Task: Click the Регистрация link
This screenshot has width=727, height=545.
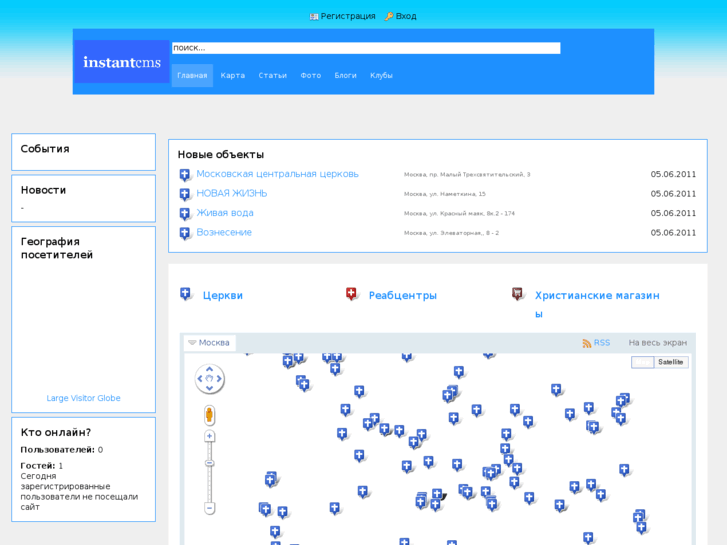Action: point(348,16)
